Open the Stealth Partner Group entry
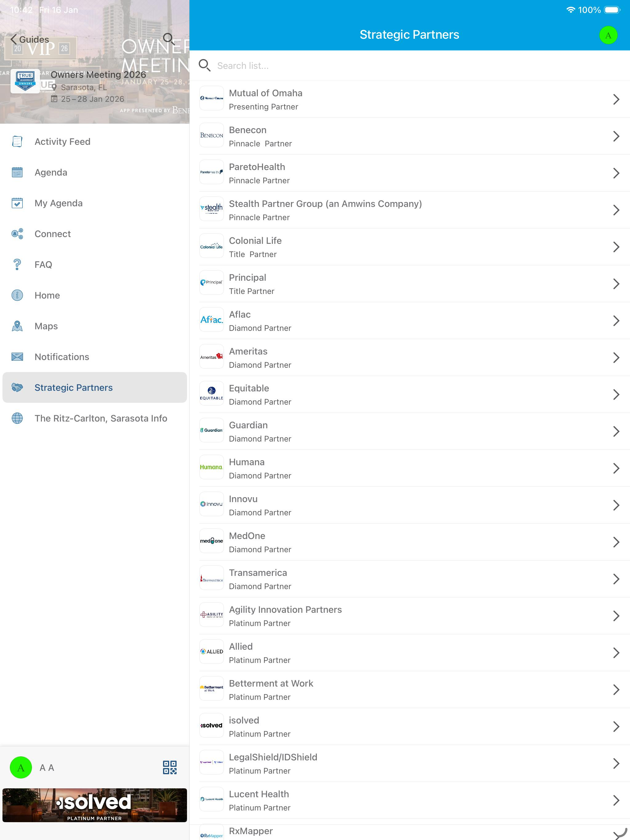The height and width of the screenshot is (840, 630). pos(410,210)
